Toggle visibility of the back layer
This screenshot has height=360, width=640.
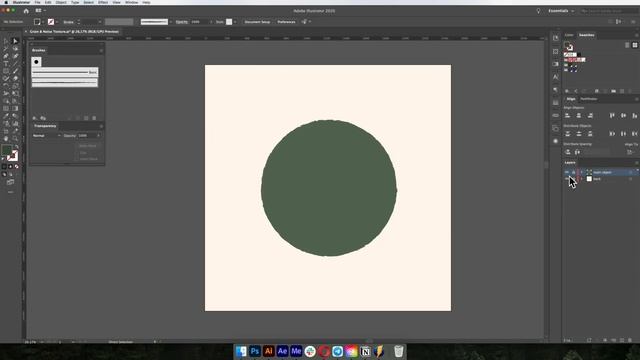pos(567,179)
